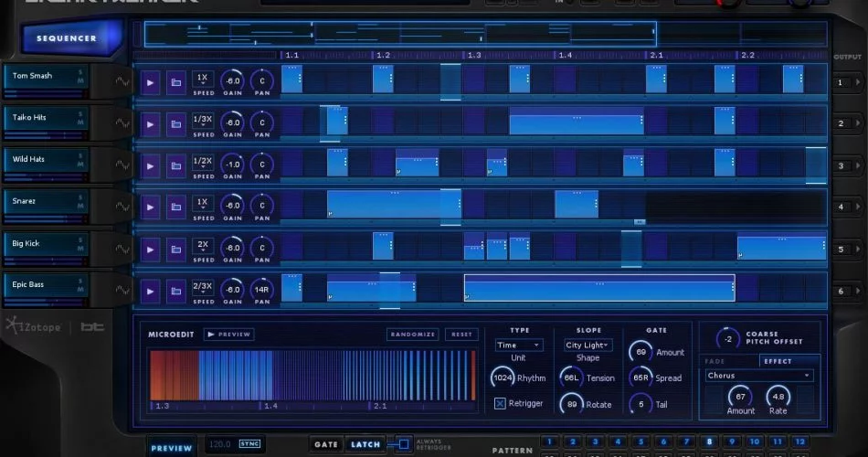
Task: Open Taiko Hits 1/3X speed dropdown
Action: click(x=203, y=120)
